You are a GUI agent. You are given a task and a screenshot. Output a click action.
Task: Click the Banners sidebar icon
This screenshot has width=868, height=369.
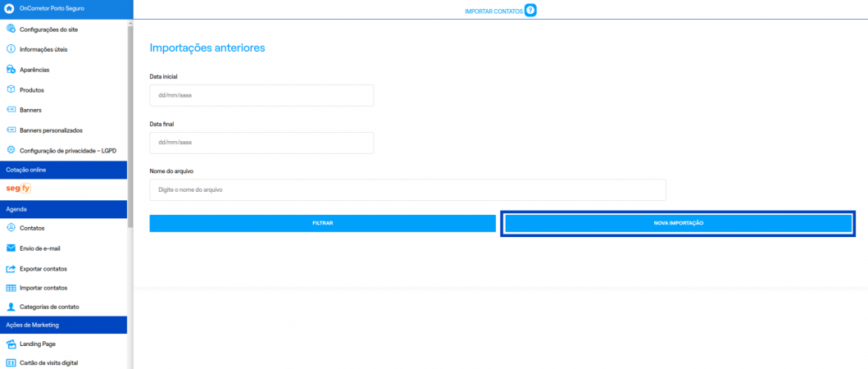(x=11, y=110)
